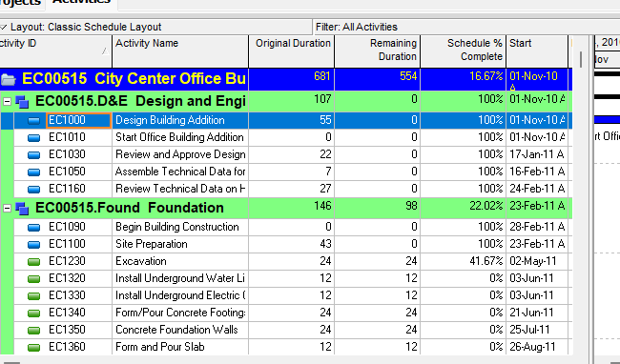620x364 pixels.
Task: Click the 02-May-11 start date cell
Action: coord(537,261)
